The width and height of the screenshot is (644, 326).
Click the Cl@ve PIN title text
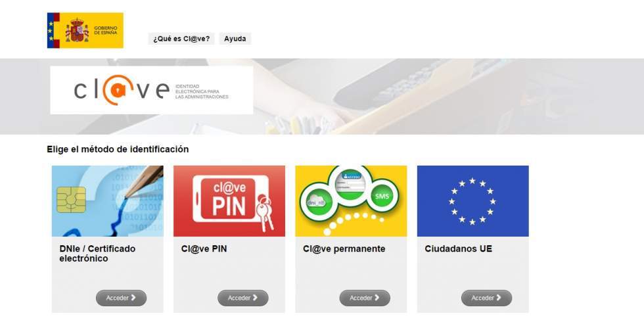click(x=204, y=249)
